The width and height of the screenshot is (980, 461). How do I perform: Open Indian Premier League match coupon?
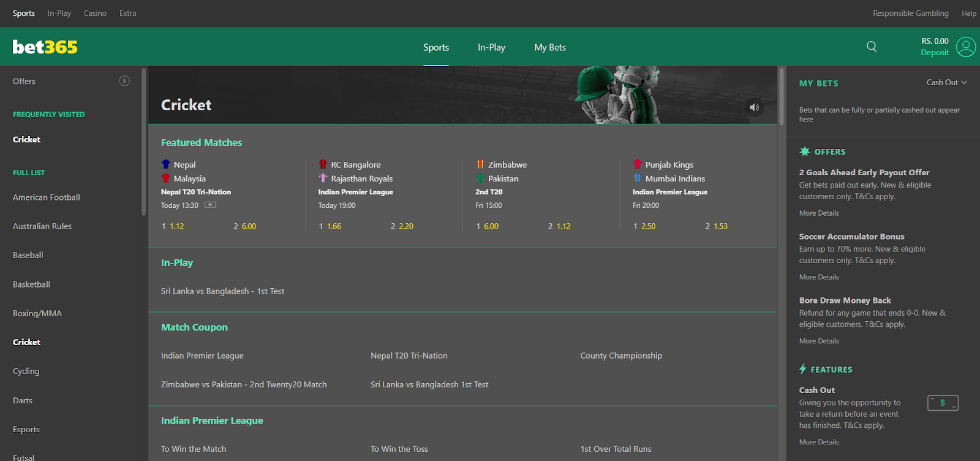pyautogui.click(x=202, y=356)
